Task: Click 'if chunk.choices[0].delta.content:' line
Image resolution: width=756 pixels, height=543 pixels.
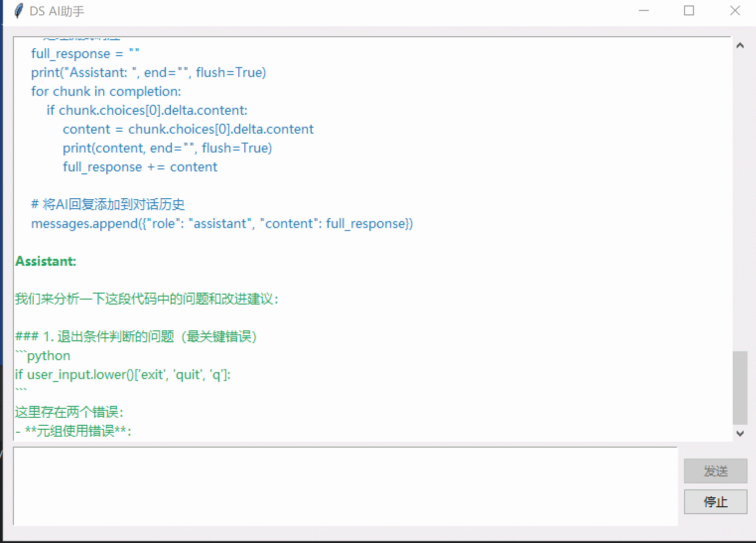Action: coord(147,110)
